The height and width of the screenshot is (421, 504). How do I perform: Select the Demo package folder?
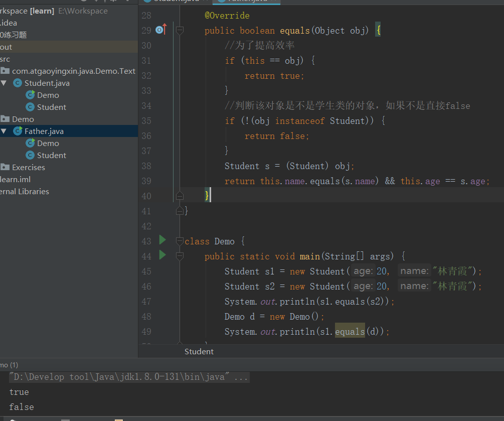[23, 119]
